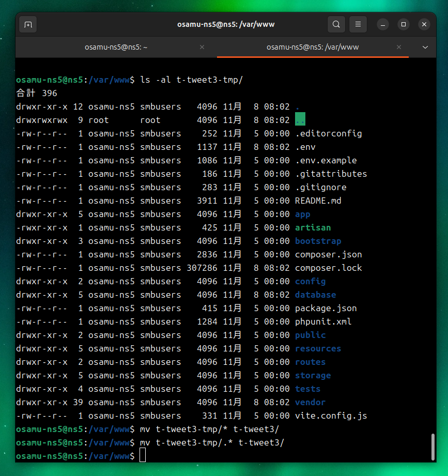Click the highlighted '..' directory entry
The height and width of the screenshot is (476, 448).
[x=300, y=120]
